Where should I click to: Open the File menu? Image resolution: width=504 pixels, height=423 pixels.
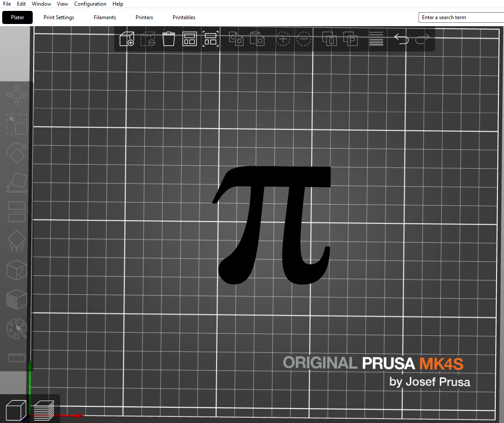[7, 4]
